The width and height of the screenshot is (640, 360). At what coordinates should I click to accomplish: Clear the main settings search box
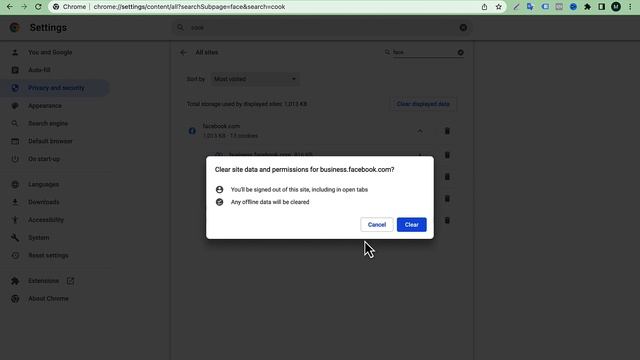pos(463,27)
